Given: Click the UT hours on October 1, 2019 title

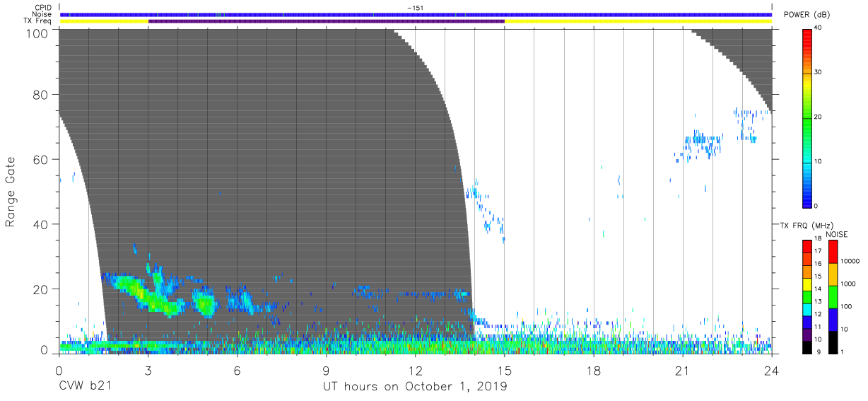Looking at the screenshot, I should coord(415,387).
